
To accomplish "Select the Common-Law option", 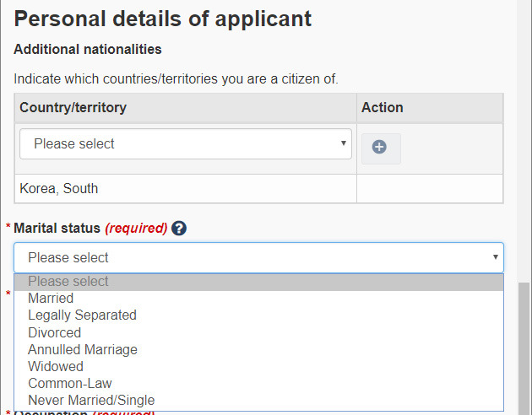I will click(258, 384).
